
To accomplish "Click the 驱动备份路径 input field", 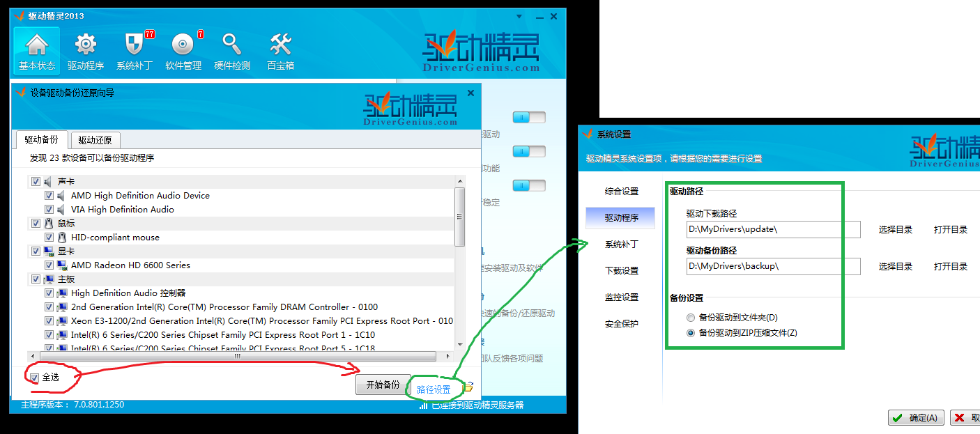I will click(x=774, y=266).
